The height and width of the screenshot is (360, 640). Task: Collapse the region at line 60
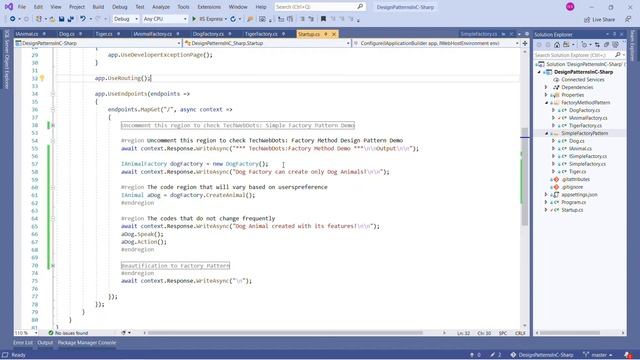(x=53, y=187)
